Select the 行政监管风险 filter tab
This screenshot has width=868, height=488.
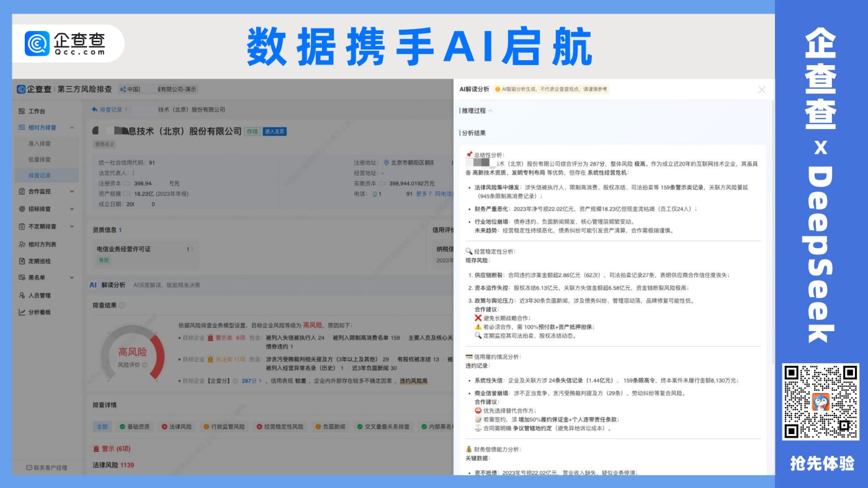(223, 427)
